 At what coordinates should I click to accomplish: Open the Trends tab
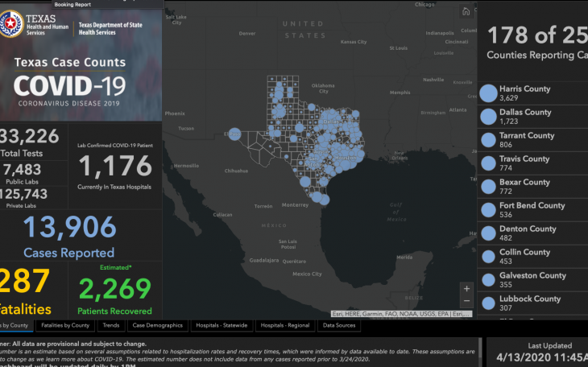110,325
